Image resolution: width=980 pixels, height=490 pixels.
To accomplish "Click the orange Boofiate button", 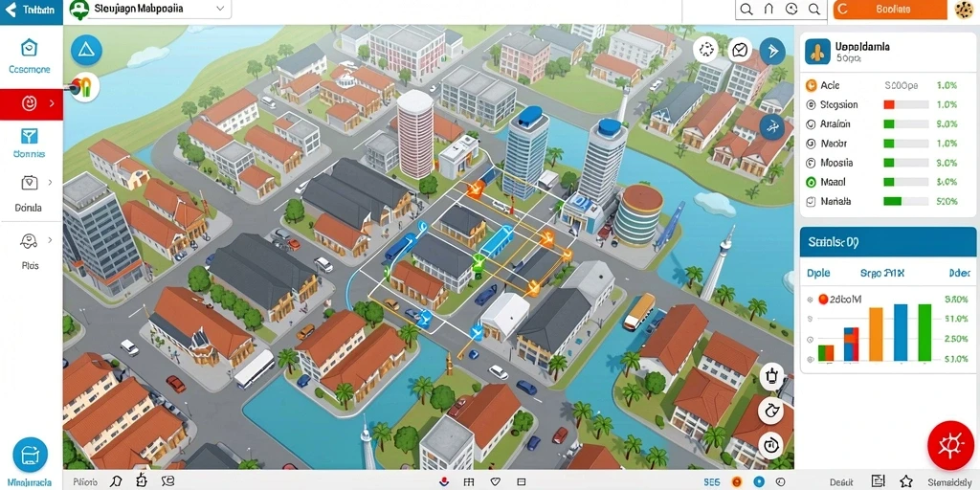I will [891, 10].
